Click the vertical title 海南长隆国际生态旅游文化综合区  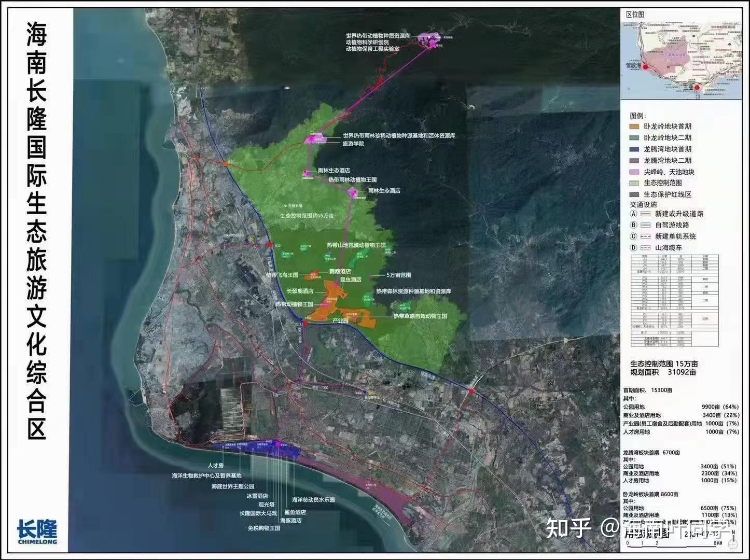point(37,232)
